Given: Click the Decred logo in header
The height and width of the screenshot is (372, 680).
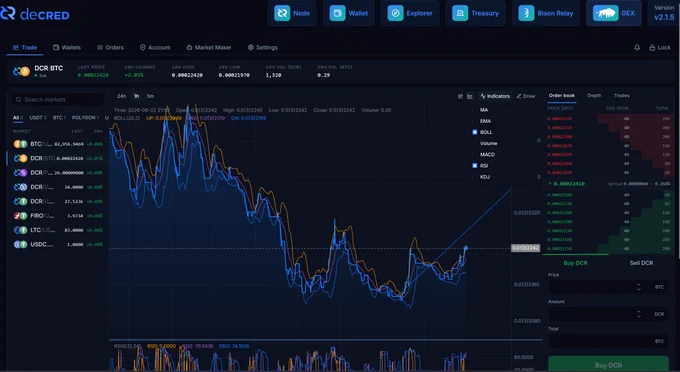Looking at the screenshot, I should tap(35, 13).
